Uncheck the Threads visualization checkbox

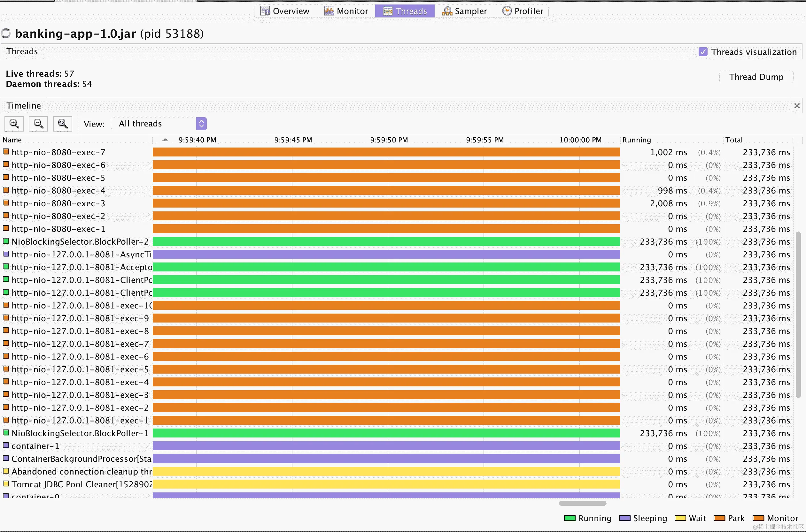[703, 52]
